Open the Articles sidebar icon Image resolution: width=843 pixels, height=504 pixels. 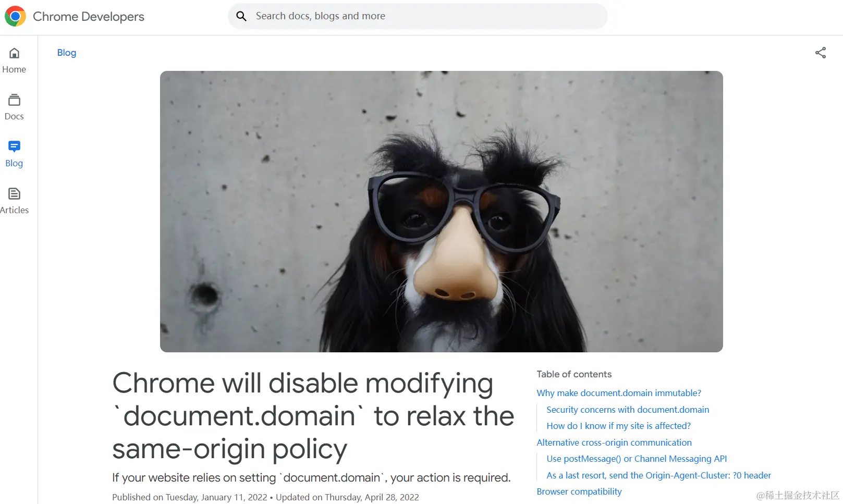14,194
